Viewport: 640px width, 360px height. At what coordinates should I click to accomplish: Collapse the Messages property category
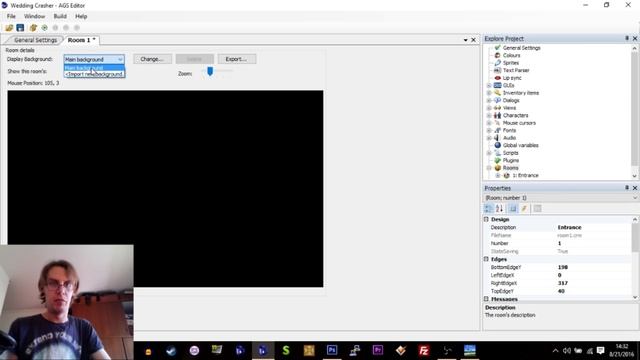click(486, 299)
